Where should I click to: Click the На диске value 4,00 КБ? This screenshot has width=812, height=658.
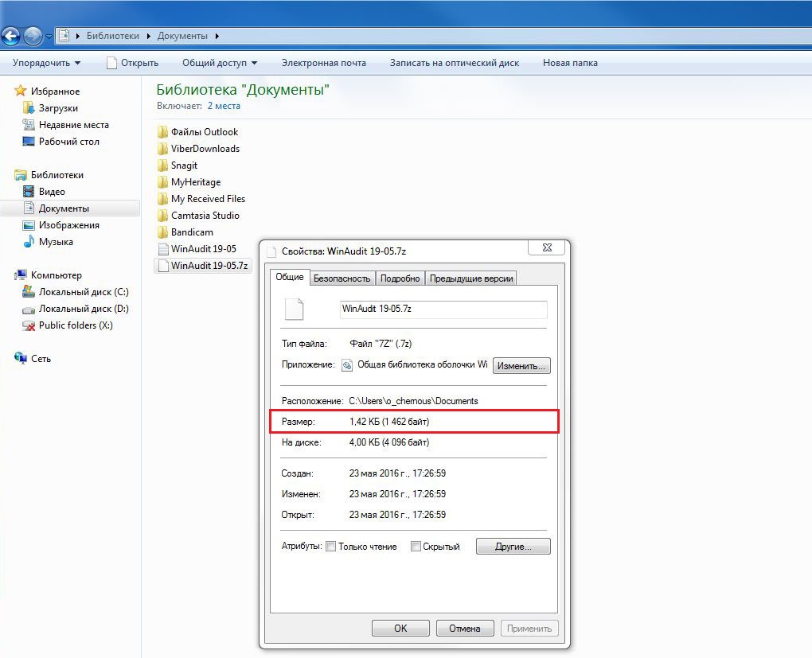click(389, 442)
